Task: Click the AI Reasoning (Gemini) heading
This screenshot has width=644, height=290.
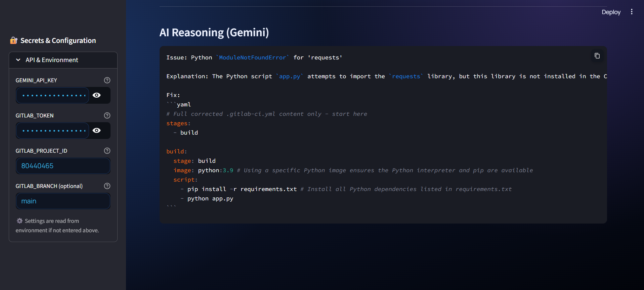Action: pyautogui.click(x=214, y=33)
